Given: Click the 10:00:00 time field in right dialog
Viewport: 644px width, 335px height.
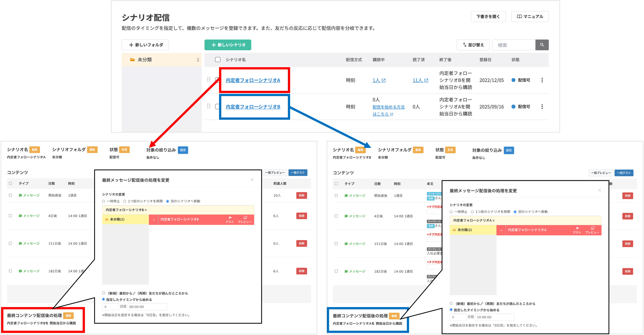Looking at the screenshot, I should (494, 317).
